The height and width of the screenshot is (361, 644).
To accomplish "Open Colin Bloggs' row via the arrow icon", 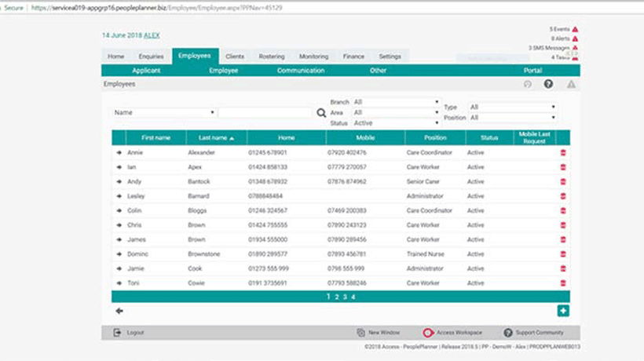I will (119, 210).
